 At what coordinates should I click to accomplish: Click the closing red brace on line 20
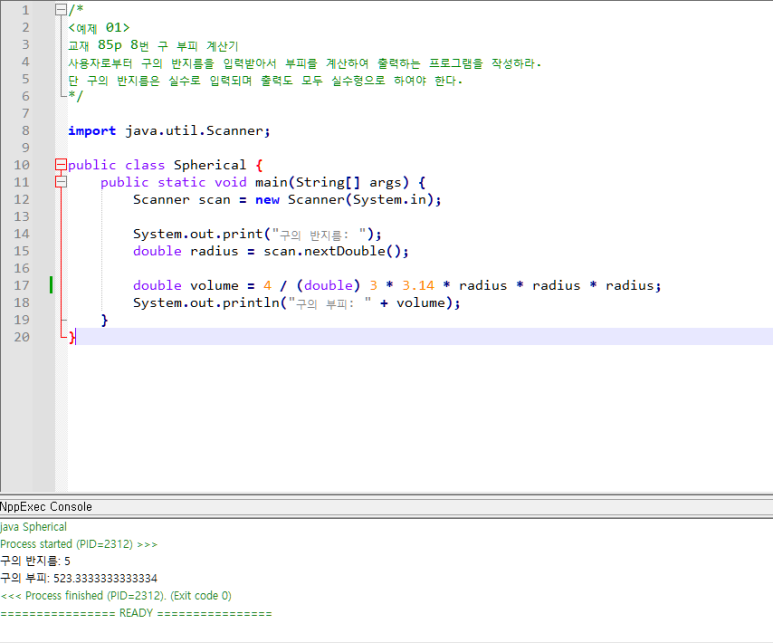pos(72,337)
